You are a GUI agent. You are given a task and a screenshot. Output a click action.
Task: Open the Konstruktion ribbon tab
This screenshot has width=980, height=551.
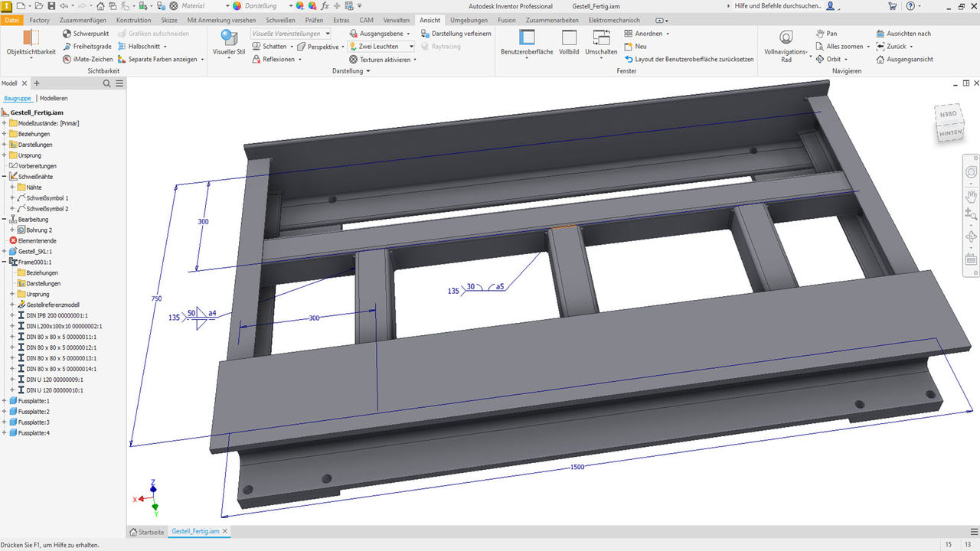click(134, 20)
